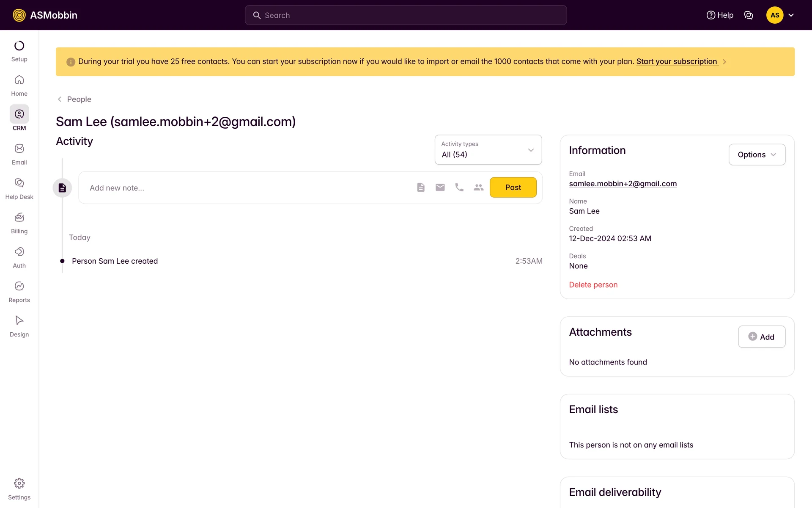This screenshot has height=508, width=812.
Task: Go to Billing in the sidebar
Action: click(19, 223)
